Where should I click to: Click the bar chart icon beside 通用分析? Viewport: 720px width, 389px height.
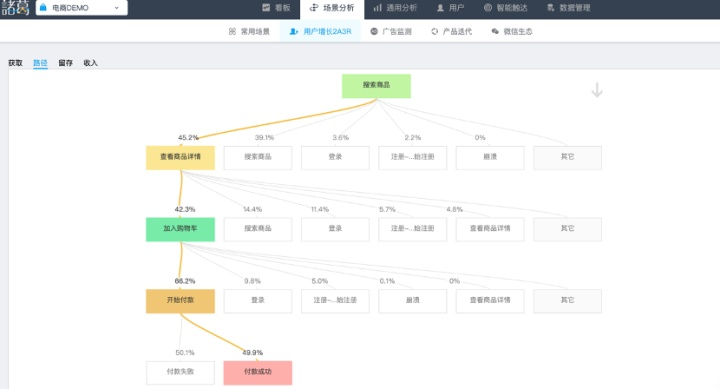pyautogui.click(x=377, y=7)
